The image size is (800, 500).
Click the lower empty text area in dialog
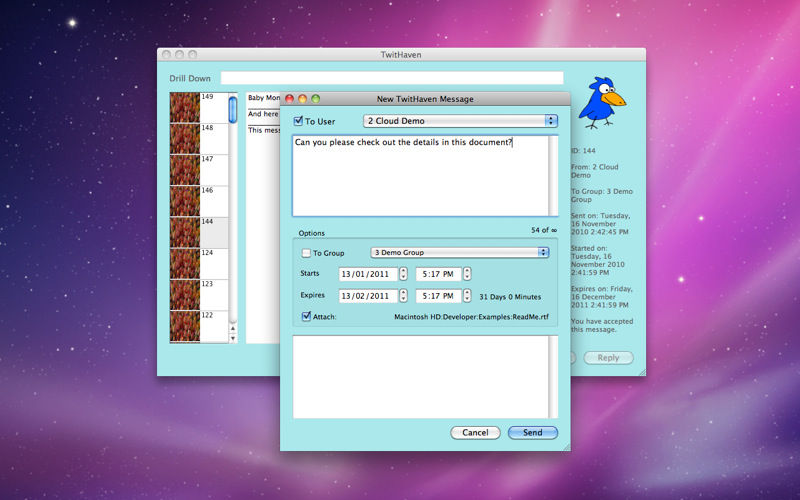point(420,377)
